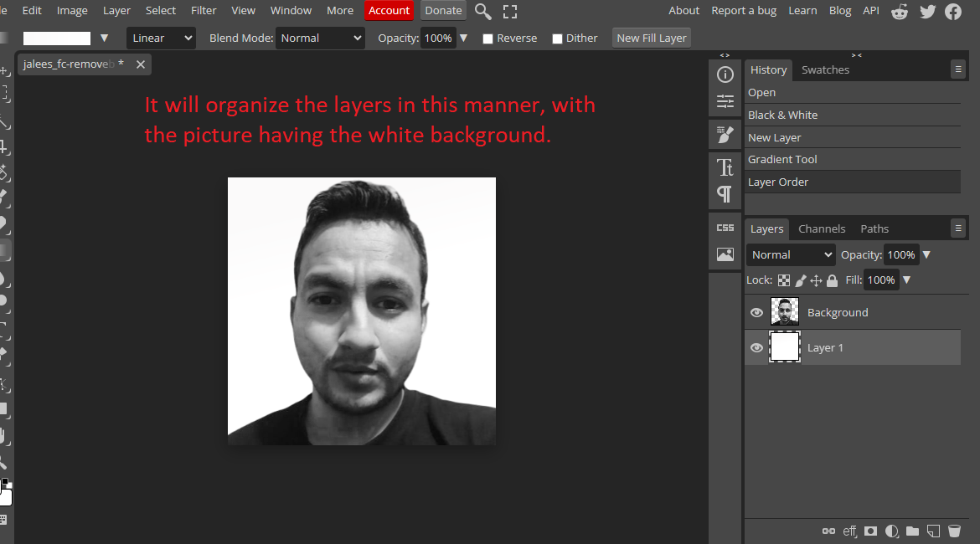Click the gradient preview swatch
Viewport: 980px width, 544px height.
[x=56, y=38]
